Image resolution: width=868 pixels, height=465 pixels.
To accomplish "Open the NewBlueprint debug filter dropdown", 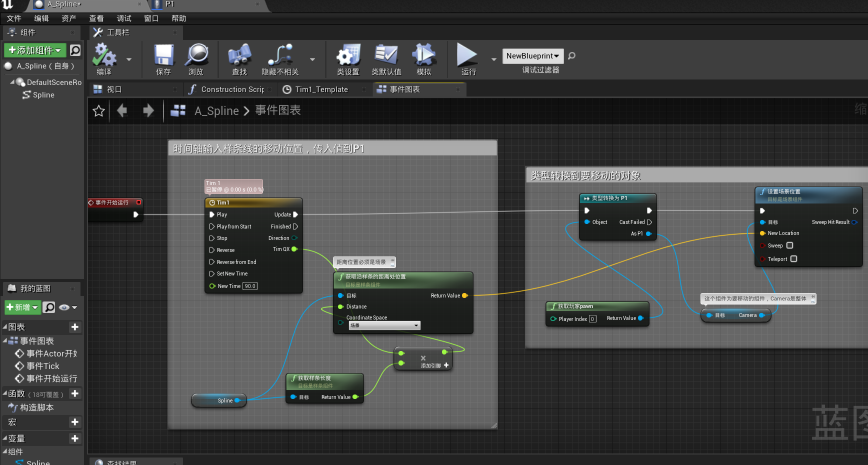I will pyautogui.click(x=533, y=56).
